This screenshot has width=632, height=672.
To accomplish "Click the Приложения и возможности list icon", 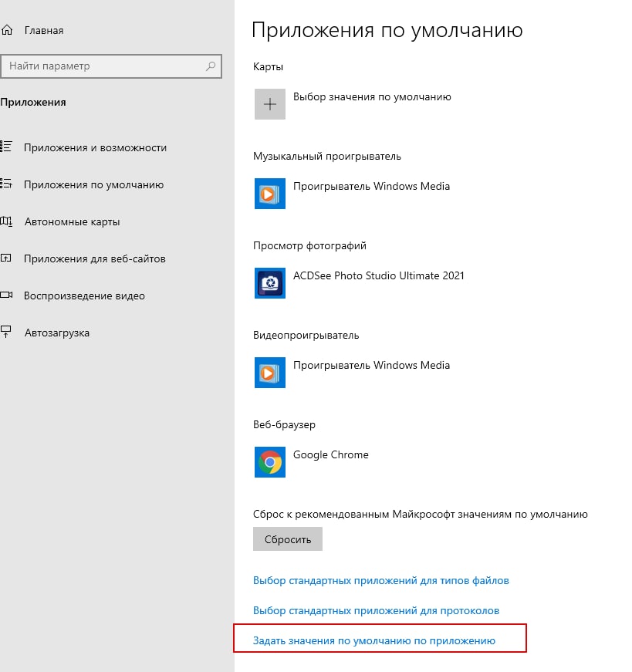I will click(6, 147).
